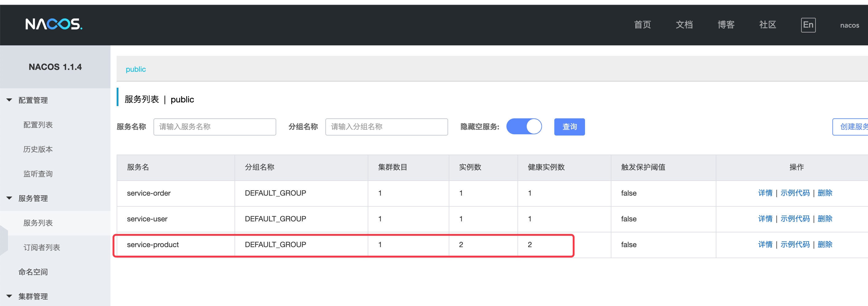The width and height of the screenshot is (868, 306).
Task: Click the NACOS logo
Action: coord(54,24)
